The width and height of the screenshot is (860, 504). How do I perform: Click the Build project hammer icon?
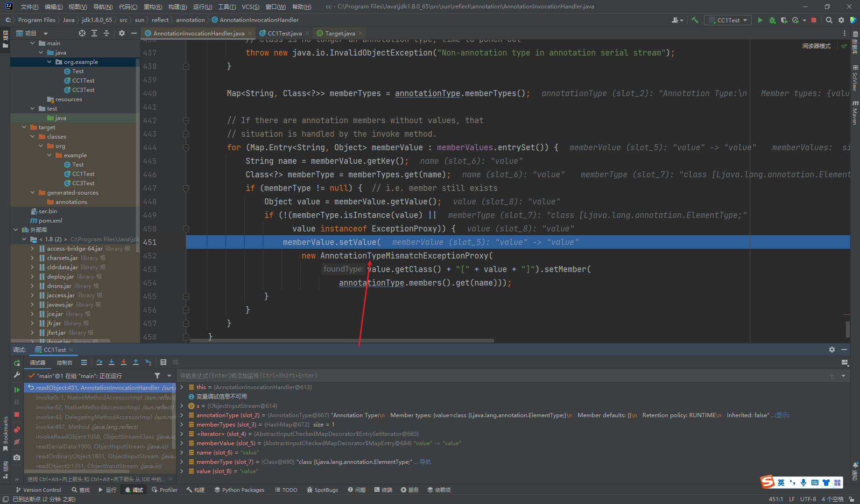(695, 20)
